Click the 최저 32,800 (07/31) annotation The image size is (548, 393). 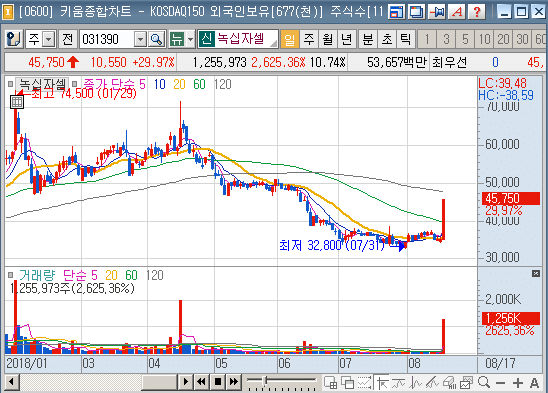[x=332, y=245]
